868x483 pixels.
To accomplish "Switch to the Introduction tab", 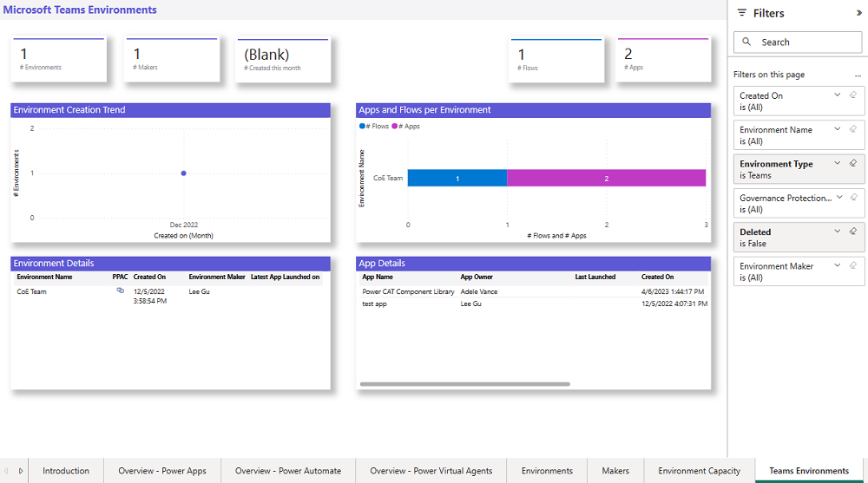I will click(x=66, y=471).
